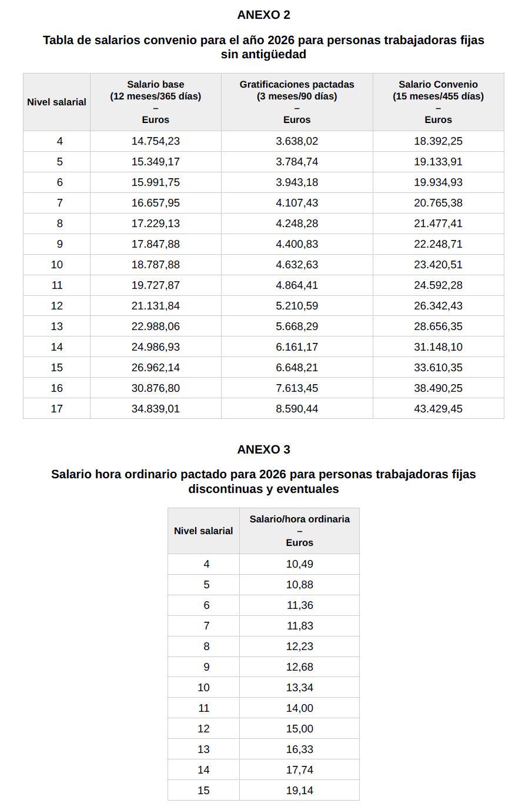Click the Salario base column header
532x810 pixels.
[155, 102]
